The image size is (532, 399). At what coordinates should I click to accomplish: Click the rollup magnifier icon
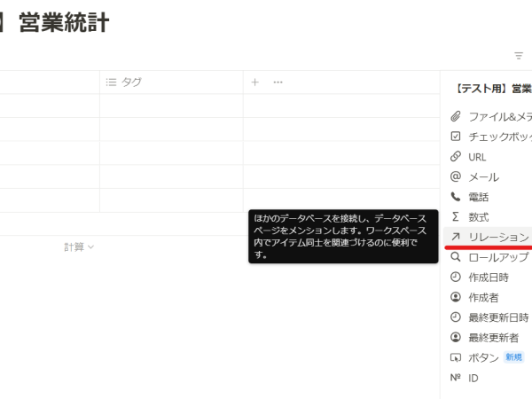tap(456, 257)
